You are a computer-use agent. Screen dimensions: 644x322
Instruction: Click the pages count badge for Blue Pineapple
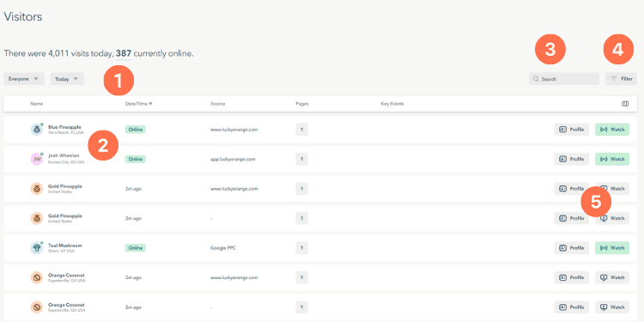[x=302, y=130]
